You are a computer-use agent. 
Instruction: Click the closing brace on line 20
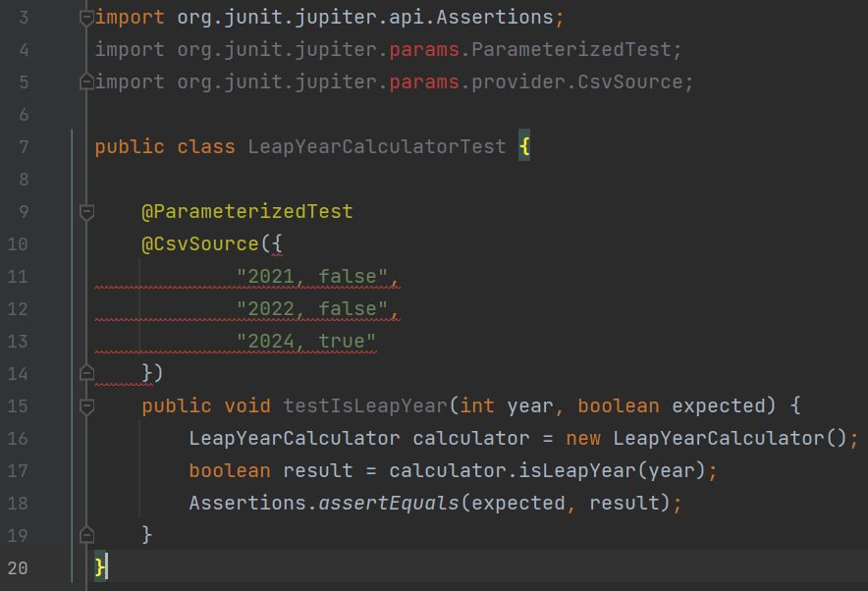(x=98, y=566)
